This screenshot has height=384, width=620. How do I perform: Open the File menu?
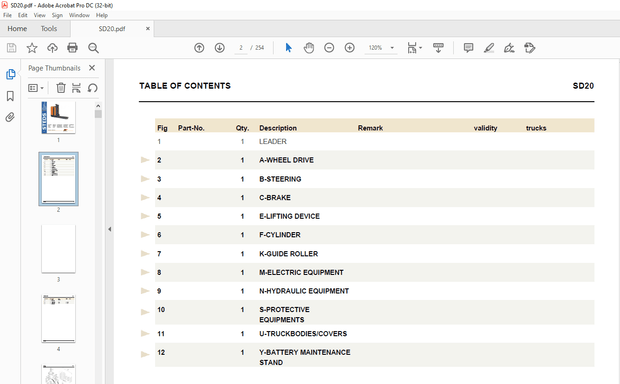[x=7, y=15]
